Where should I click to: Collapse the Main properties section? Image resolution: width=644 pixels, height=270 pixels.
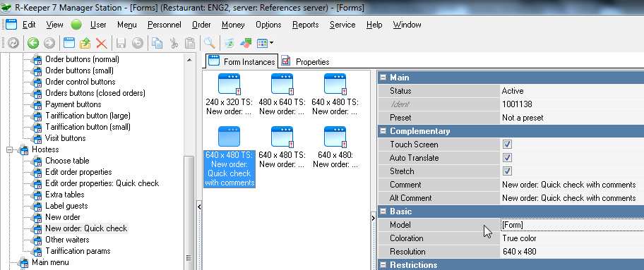(383, 77)
